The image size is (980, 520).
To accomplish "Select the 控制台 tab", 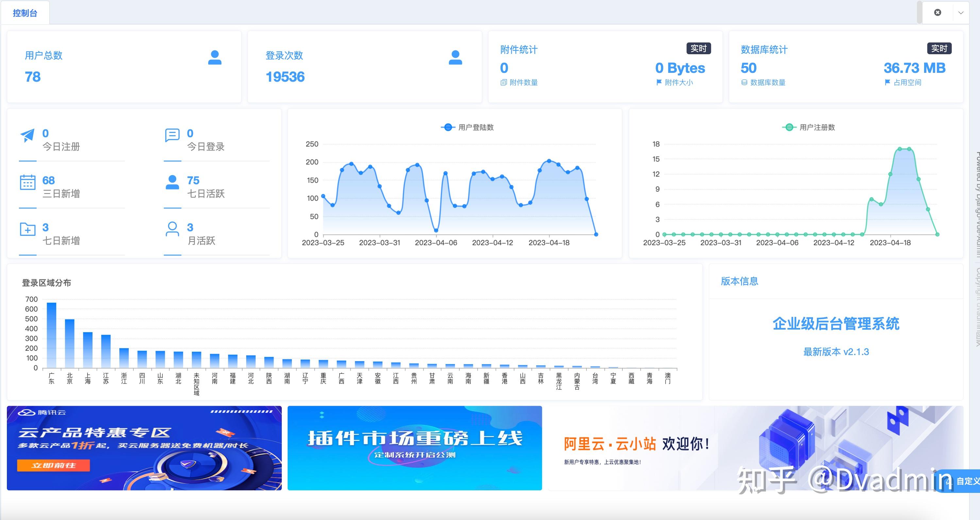I will pos(25,12).
